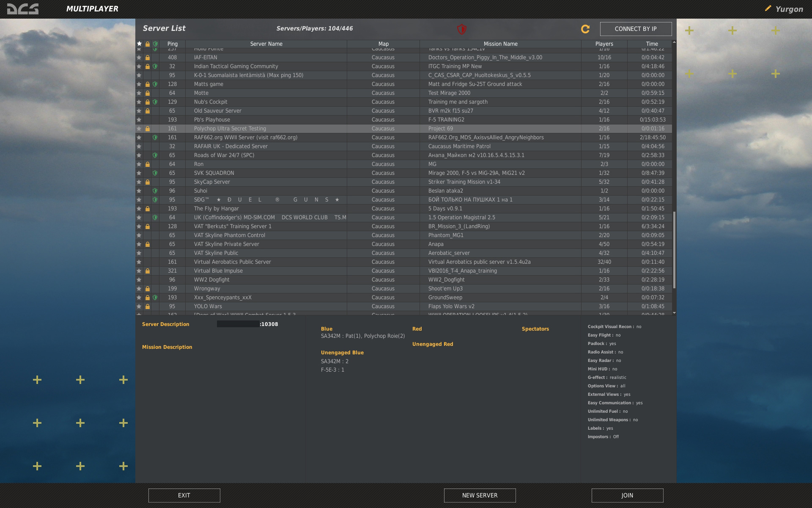Refresh the server list
Viewport: 812px width, 508px height.
(x=585, y=29)
